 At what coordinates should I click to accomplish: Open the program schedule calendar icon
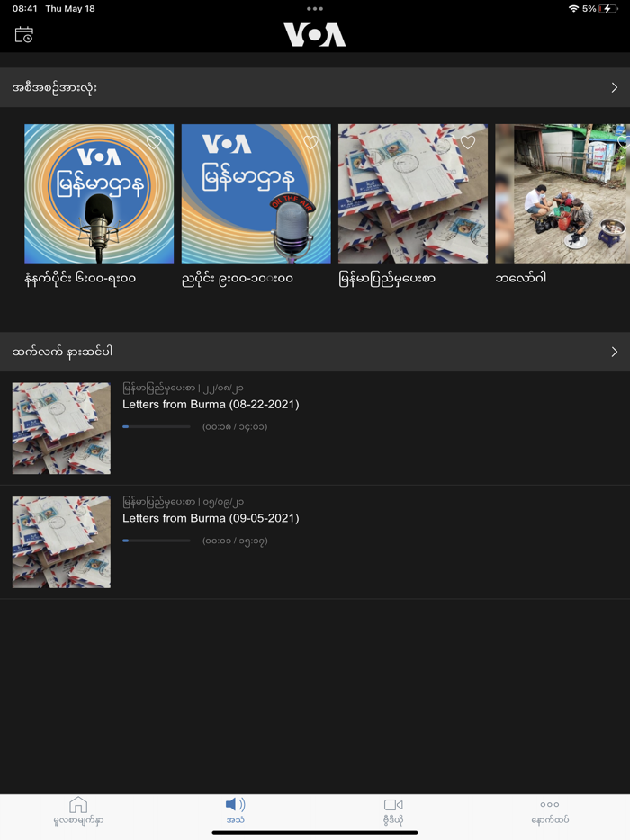click(x=23, y=35)
